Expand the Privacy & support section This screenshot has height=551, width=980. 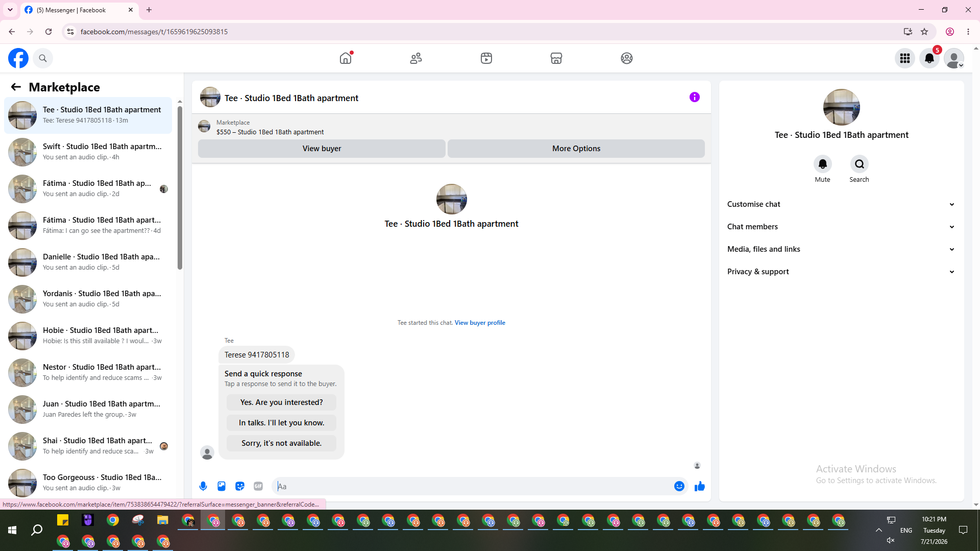pyautogui.click(x=842, y=272)
